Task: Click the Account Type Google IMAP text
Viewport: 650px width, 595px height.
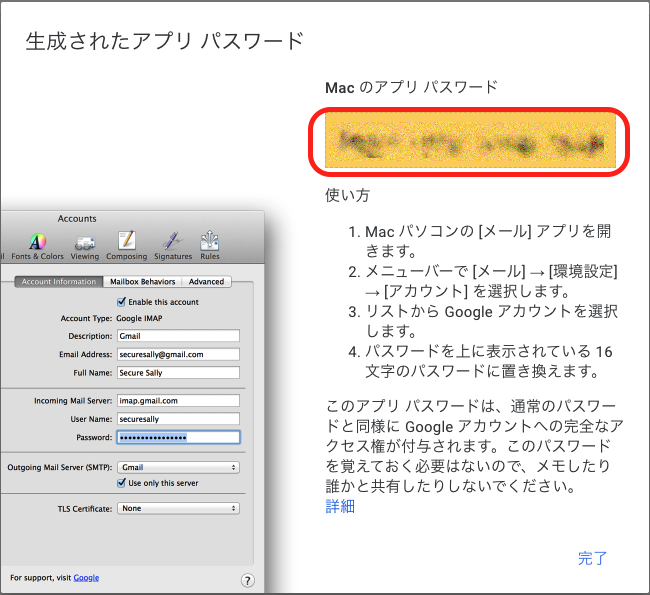Action: [x=139, y=318]
